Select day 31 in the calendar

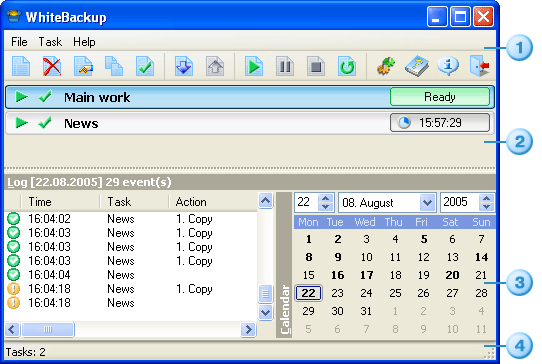tap(366, 311)
